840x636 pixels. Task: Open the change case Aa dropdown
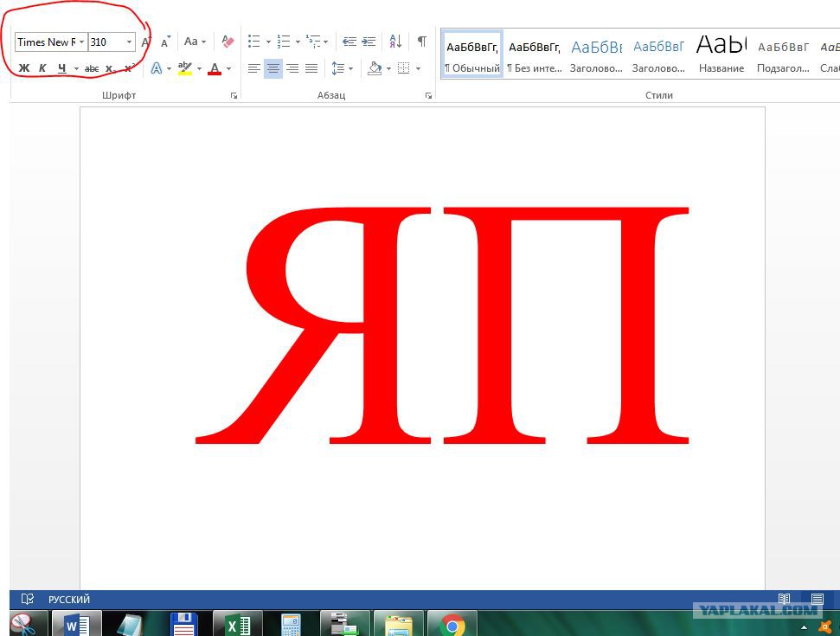click(x=195, y=42)
